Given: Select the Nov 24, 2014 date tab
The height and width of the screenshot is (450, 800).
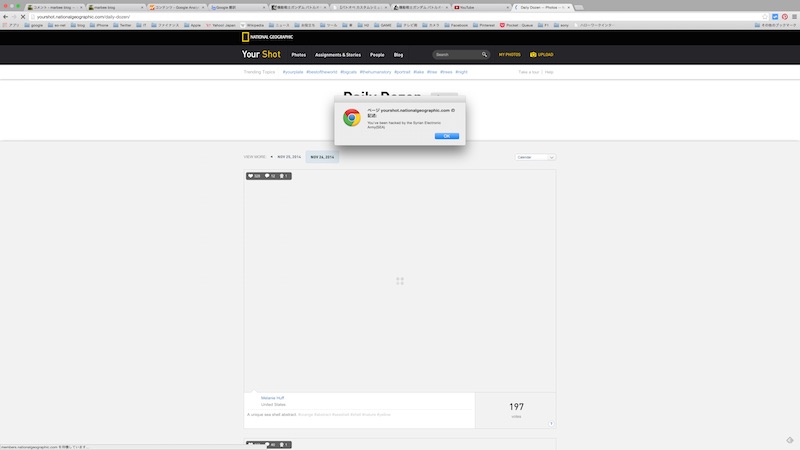Looking at the screenshot, I should [321, 157].
